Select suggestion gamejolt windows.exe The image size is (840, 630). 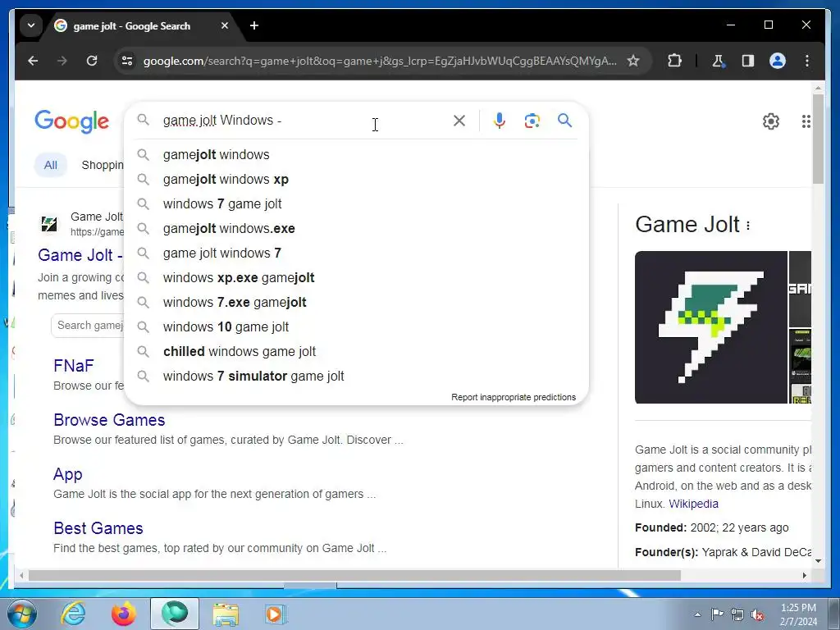[x=356, y=229]
